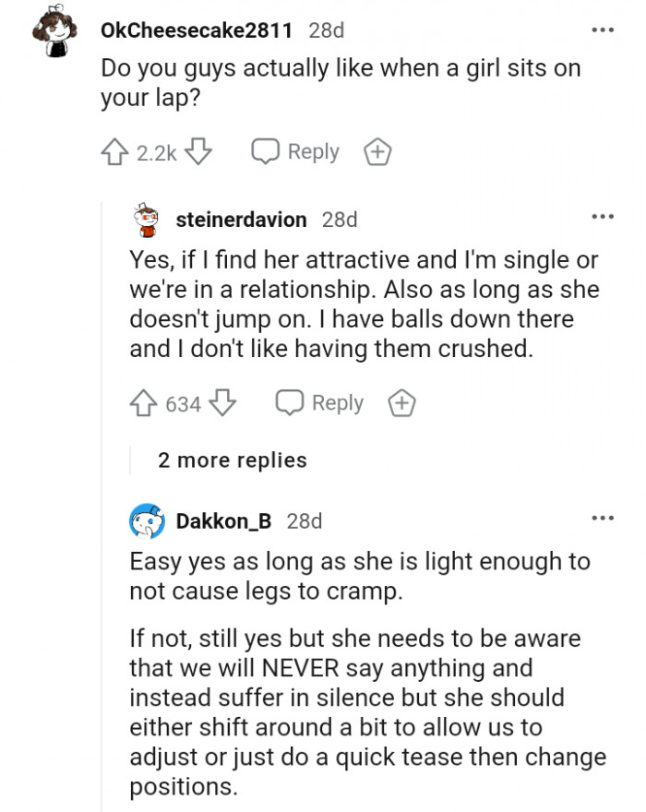Viewport: 646px width, 812px height.
Task: Downvote steinerdavion's comment
Action: pyautogui.click(x=224, y=403)
